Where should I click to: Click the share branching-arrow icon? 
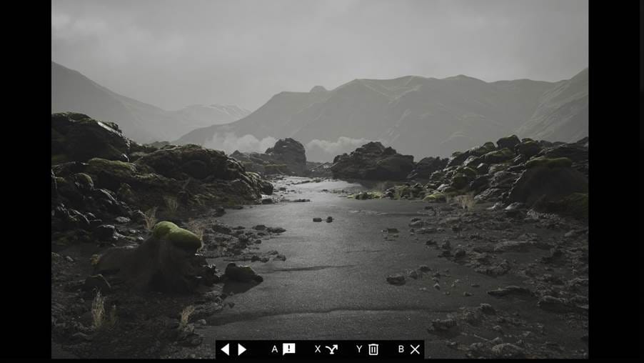tap(331, 349)
